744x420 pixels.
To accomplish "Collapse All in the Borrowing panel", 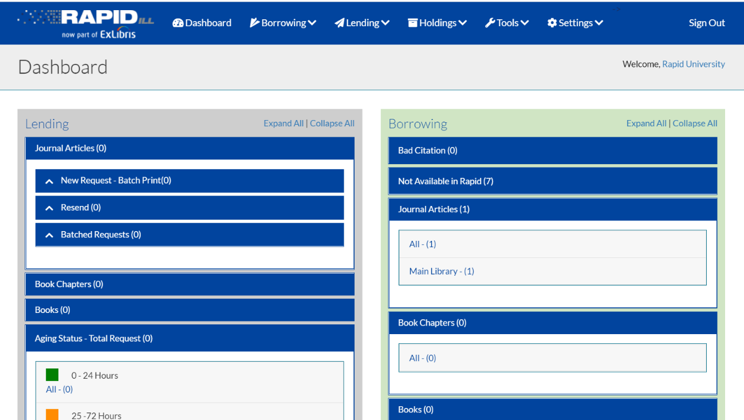I will coord(694,123).
